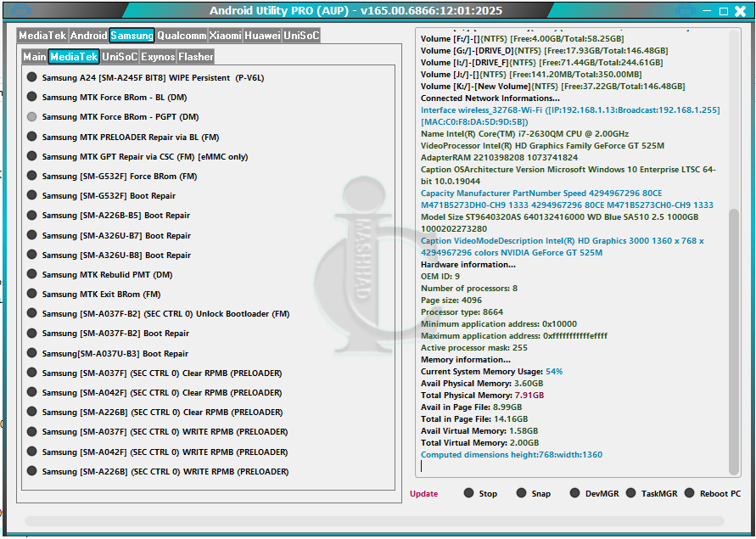756x539 pixels.
Task: Switch to the Exynos sub-tab
Action: (x=158, y=57)
